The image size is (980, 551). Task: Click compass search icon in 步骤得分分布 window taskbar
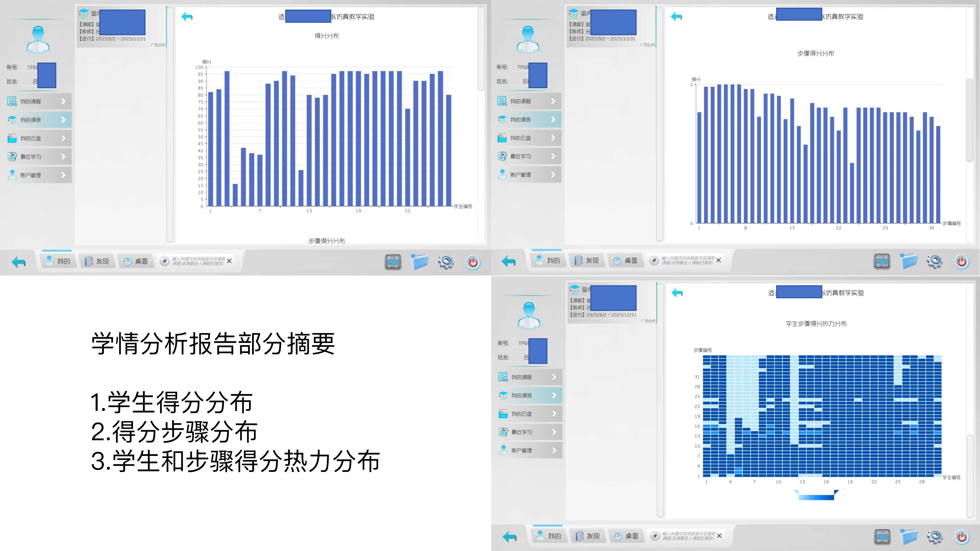click(x=654, y=260)
